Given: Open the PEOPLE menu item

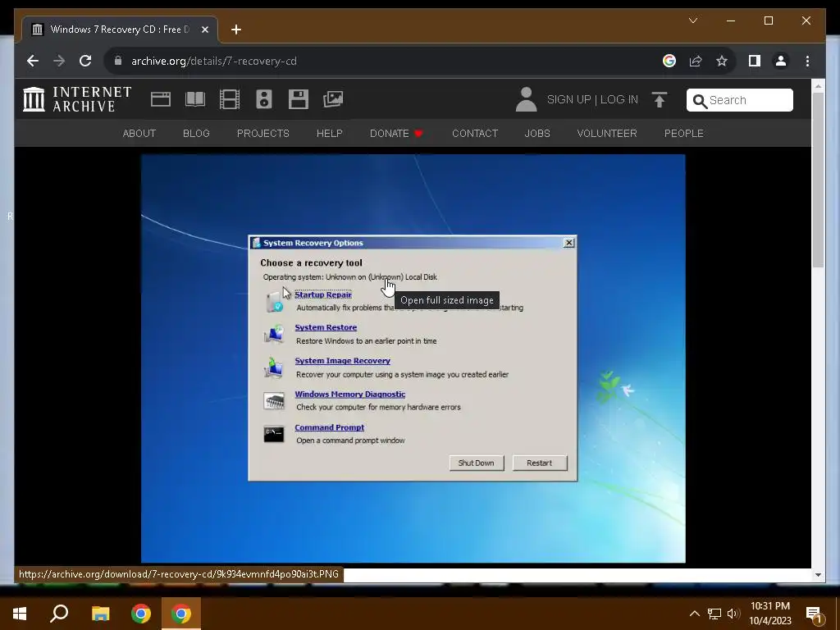Looking at the screenshot, I should [x=683, y=134].
